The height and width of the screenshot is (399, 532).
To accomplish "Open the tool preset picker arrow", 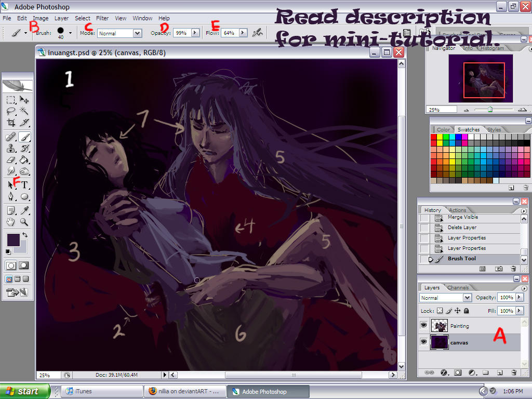I will pyautogui.click(x=25, y=33).
